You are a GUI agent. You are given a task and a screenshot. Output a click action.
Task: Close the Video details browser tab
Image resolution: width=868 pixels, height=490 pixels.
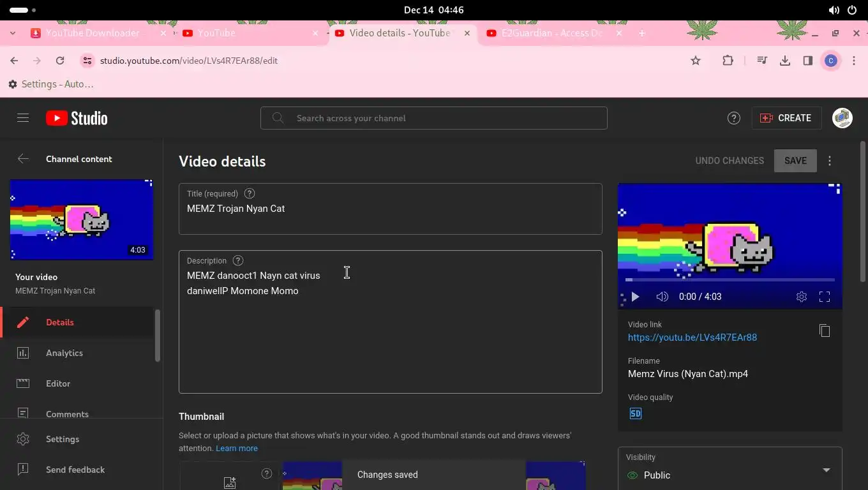467,33
